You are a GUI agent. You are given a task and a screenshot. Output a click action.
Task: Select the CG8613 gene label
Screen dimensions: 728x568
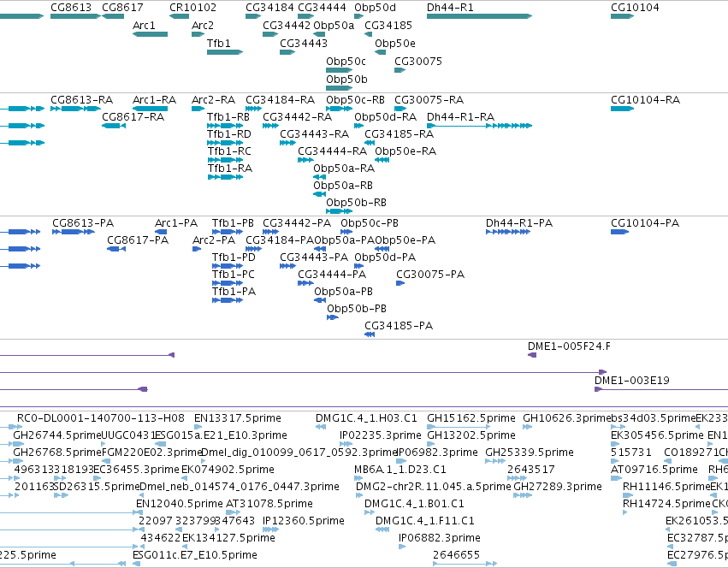coord(71,8)
